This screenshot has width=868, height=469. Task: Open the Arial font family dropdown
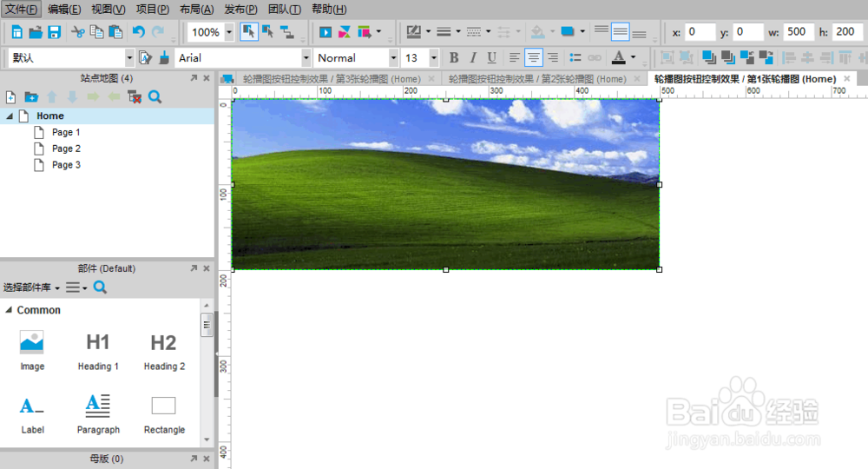click(x=306, y=57)
